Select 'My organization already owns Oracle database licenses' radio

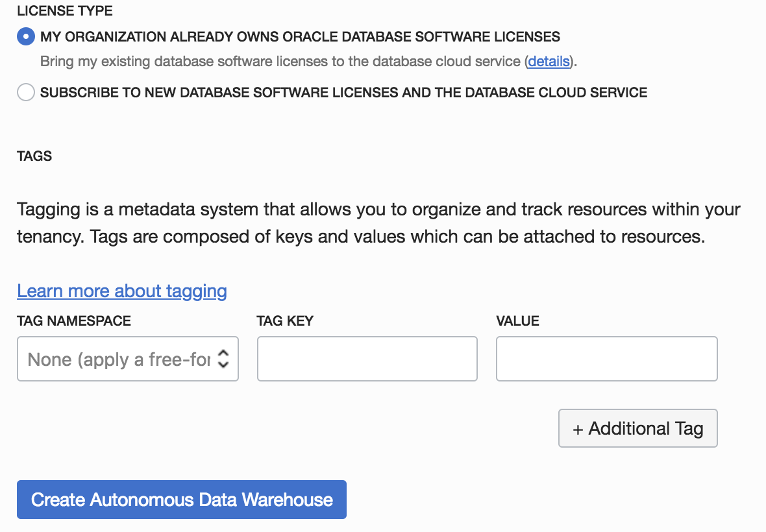[26, 36]
